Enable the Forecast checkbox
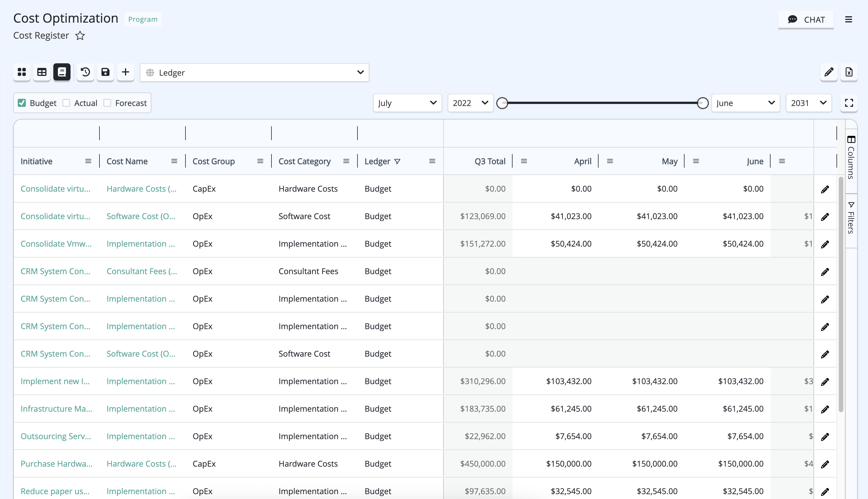868x499 pixels. click(107, 103)
